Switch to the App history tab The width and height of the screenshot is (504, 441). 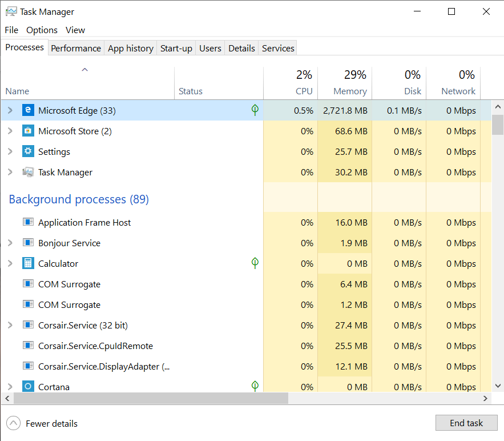pos(131,48)
